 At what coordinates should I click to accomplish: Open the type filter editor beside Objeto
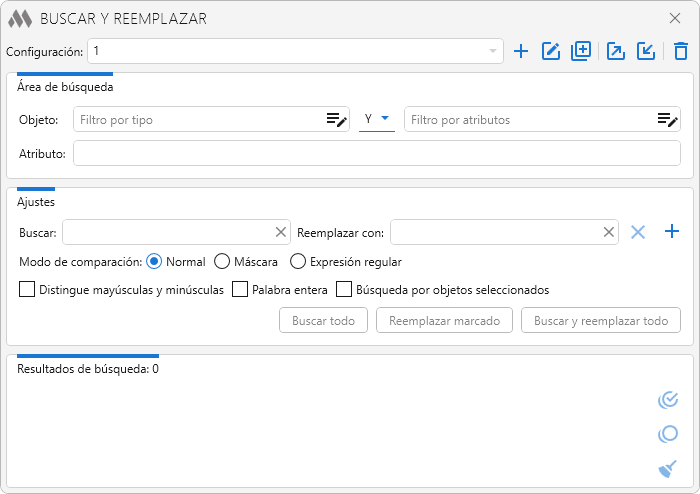[x=336, y=120]
